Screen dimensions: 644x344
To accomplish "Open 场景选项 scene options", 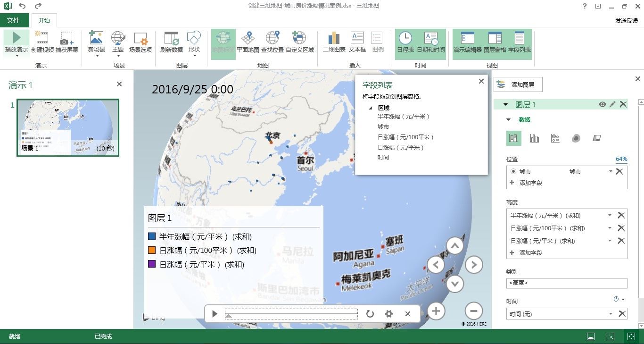I will pos(140,42).
